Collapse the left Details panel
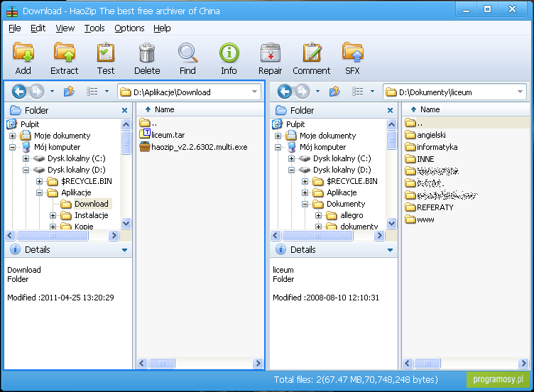The image size is (534, 392). tap(125, 250)
